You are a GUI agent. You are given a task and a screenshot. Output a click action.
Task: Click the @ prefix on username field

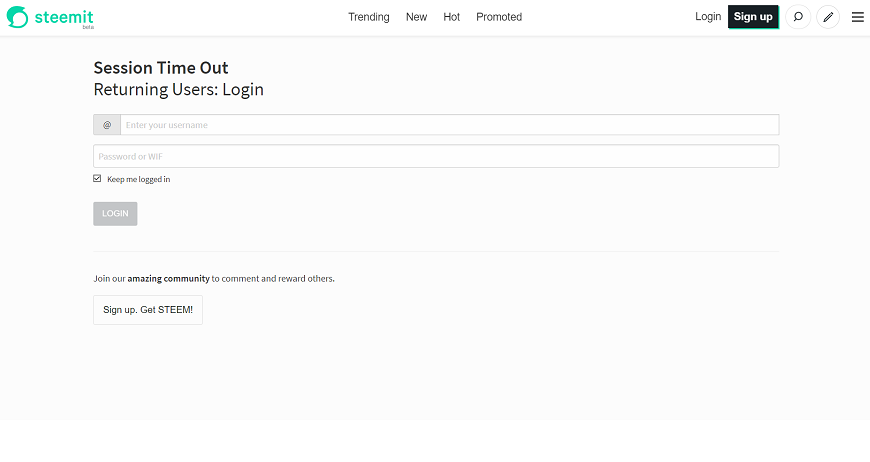pos(107,125)
